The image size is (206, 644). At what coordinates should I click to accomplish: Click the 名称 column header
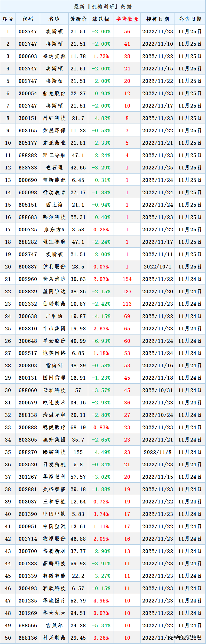[x=54, y=19]
